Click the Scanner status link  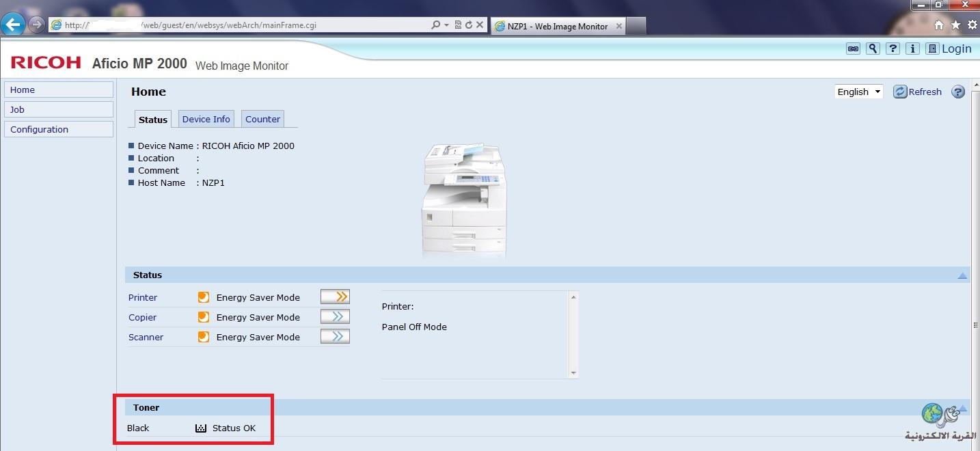click(146, 337)
